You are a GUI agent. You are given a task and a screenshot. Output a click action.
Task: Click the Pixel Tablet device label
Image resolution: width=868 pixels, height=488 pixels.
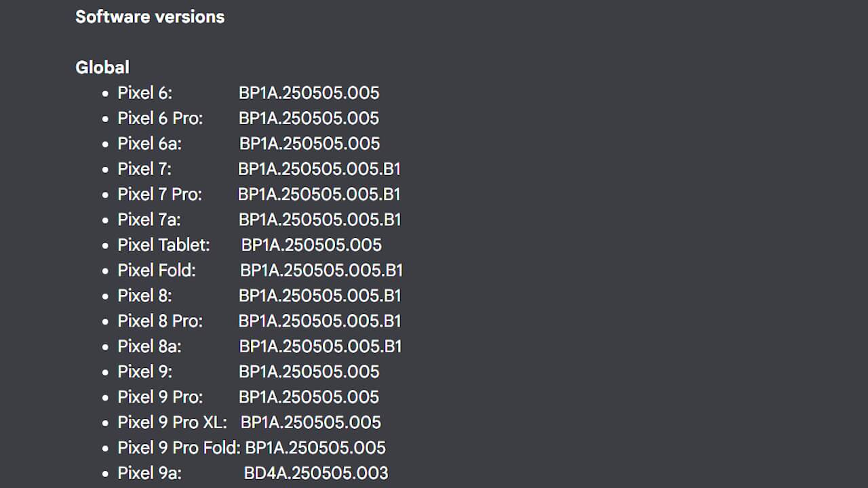click(163, 245)
